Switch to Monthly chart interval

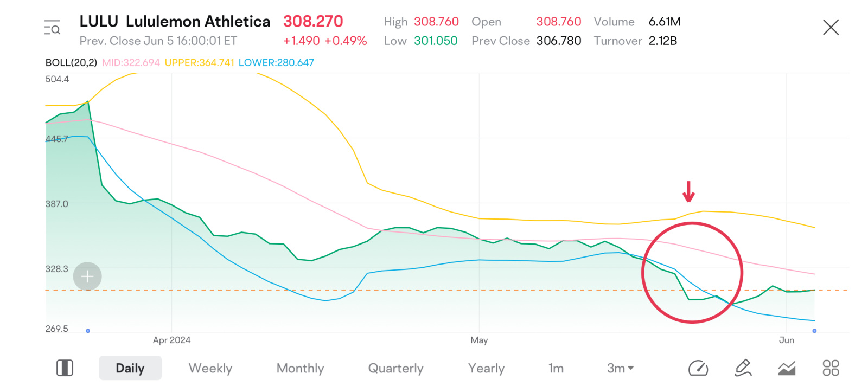click(300, 368)
